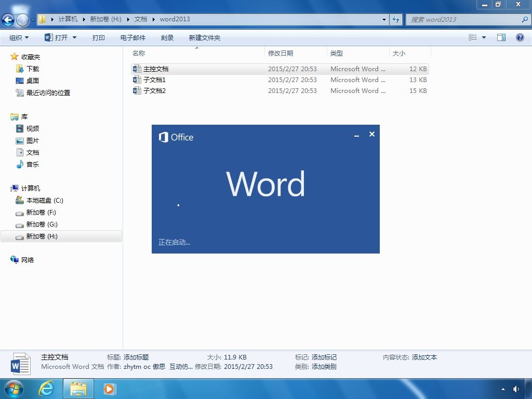Click 打印 in the toolbar
532x399 pixels.
point(98,37)
